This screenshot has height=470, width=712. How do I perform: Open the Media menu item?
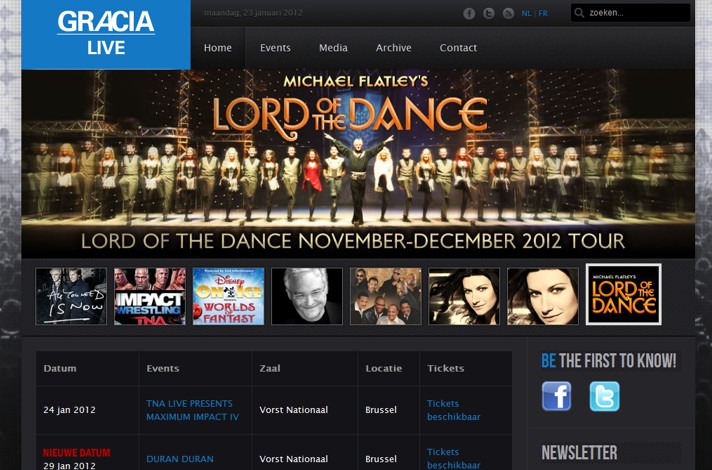click(333, 48)
